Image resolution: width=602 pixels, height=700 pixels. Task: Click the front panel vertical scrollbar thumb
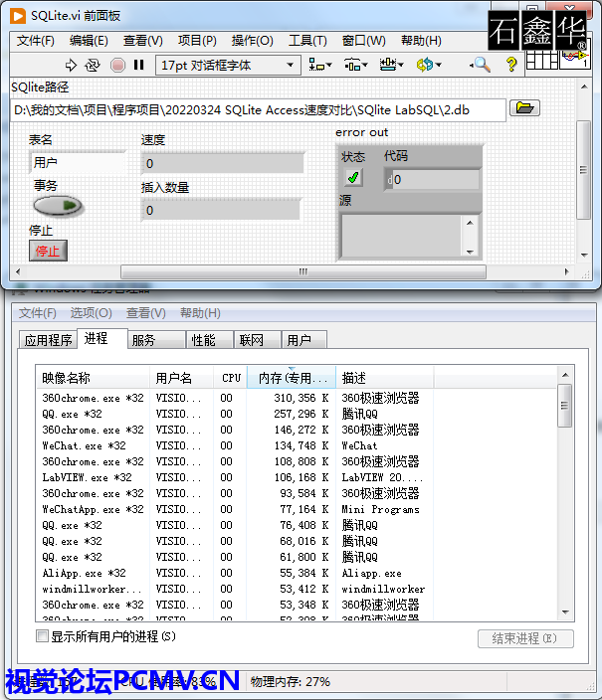click(x=583, y=170)
